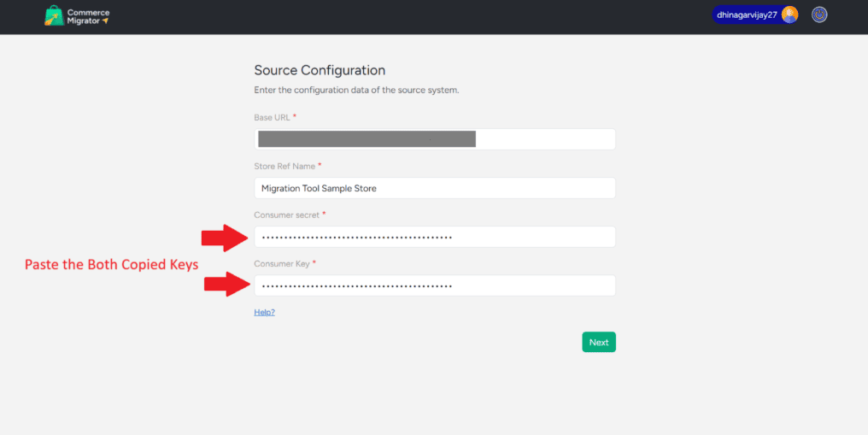Viewport: 868px width, 435px height.
Task: Click the Source Configuration heading
Action: tap(320, 70)
